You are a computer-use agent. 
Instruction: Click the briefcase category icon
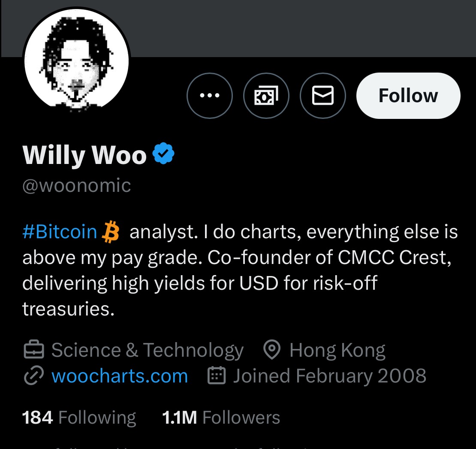(33, 350)
